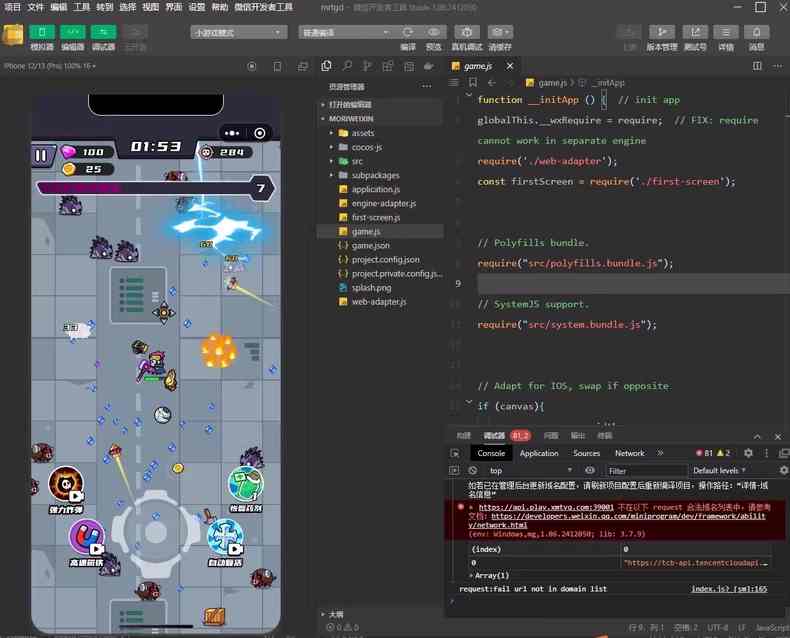Click the search icon in editor sidebar
The image size is (790, 638).
(x=347, y=66)
